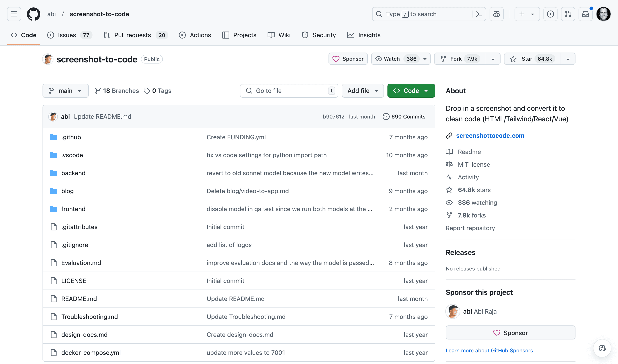Click the repository owner avatar beside title

(x=48, y=59)
